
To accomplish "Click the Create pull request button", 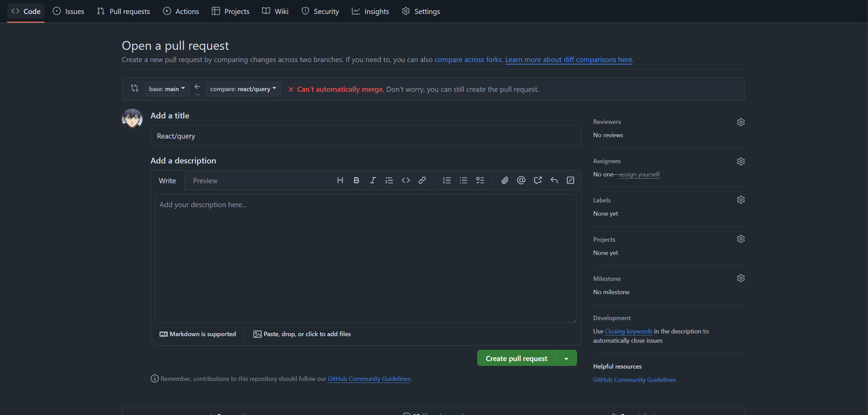I will 516,358.
